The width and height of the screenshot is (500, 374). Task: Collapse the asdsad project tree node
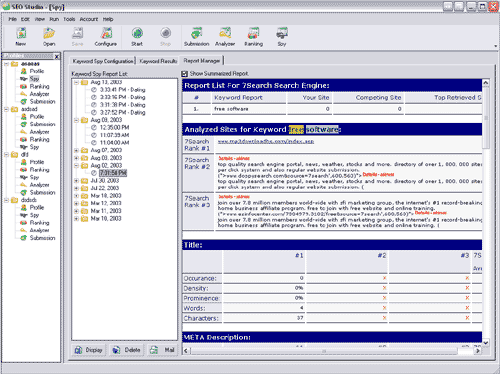6,109
